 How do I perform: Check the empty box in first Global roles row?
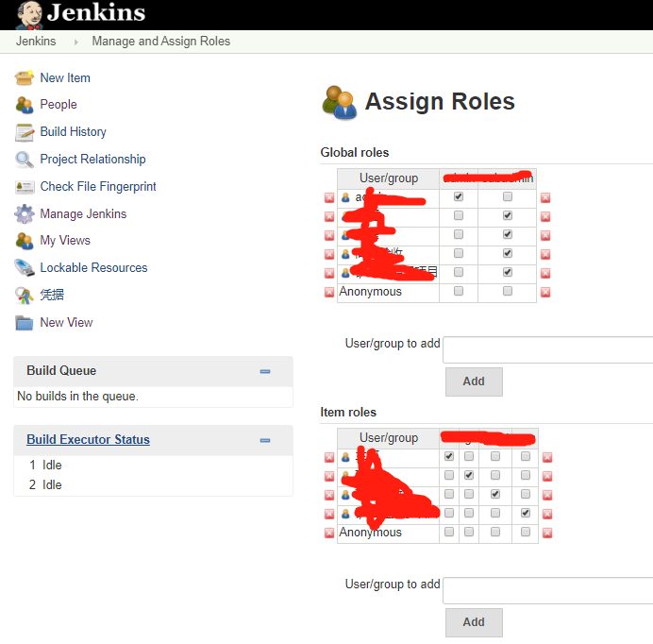pyautogui.click(x=508, y=196)
